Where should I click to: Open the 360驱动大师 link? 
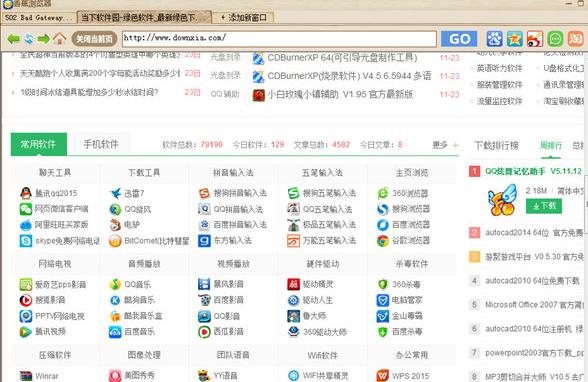coord(325,332)
